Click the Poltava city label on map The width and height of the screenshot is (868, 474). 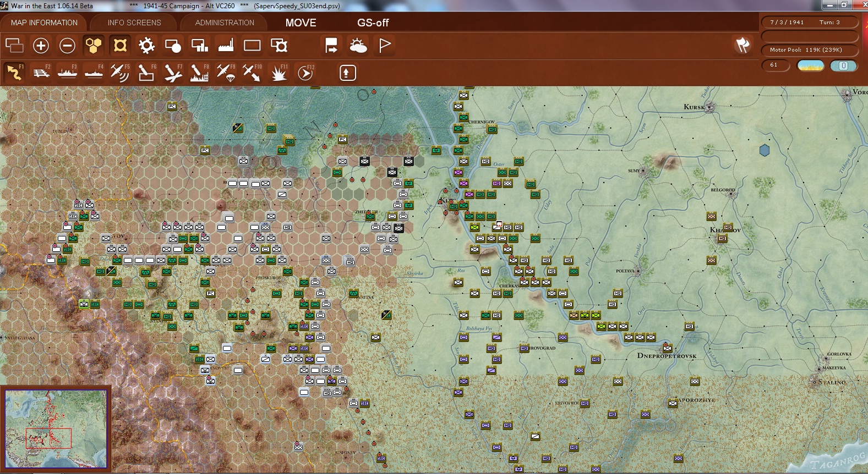tap(625, 271)
